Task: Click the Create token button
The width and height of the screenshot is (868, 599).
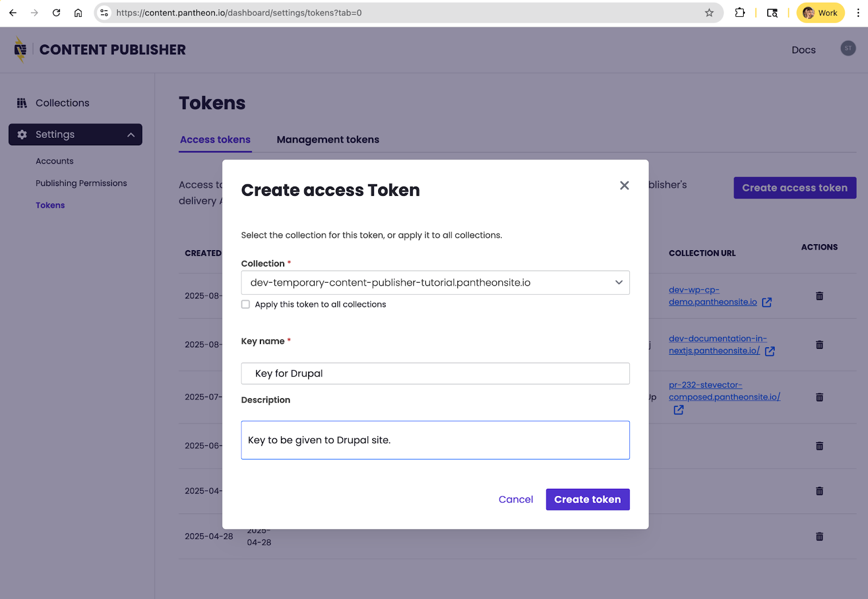Action: [588, 500]
